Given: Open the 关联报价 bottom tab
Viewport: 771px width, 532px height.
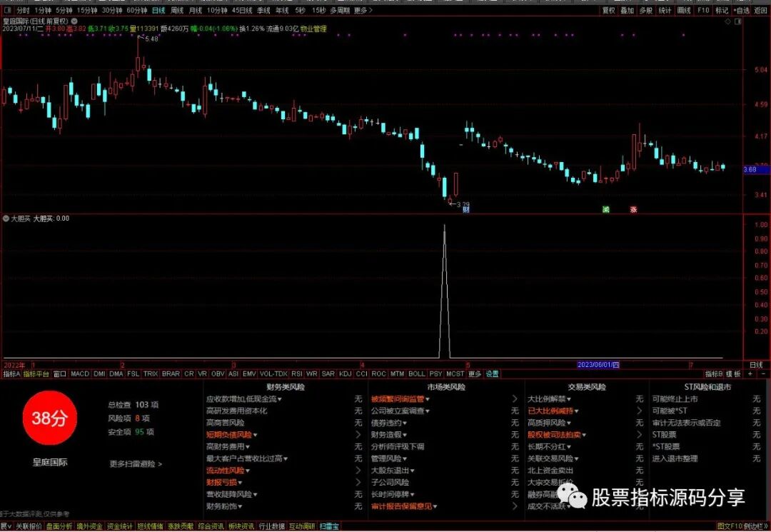Looking at the screenshot, I should pyautogui.click(x=29, y=526).
